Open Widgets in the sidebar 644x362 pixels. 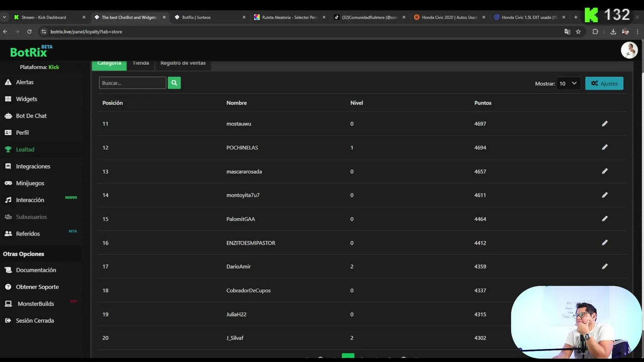[x=26, y=99]
